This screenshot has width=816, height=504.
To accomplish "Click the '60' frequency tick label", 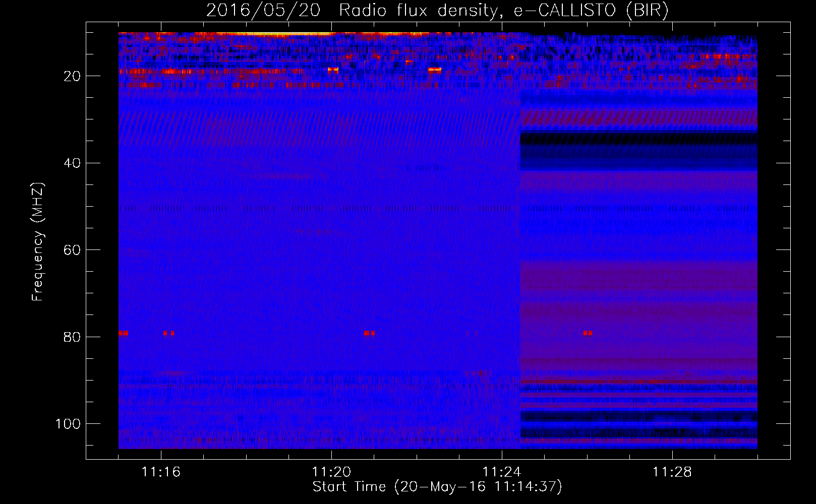I will pos(72,250).
